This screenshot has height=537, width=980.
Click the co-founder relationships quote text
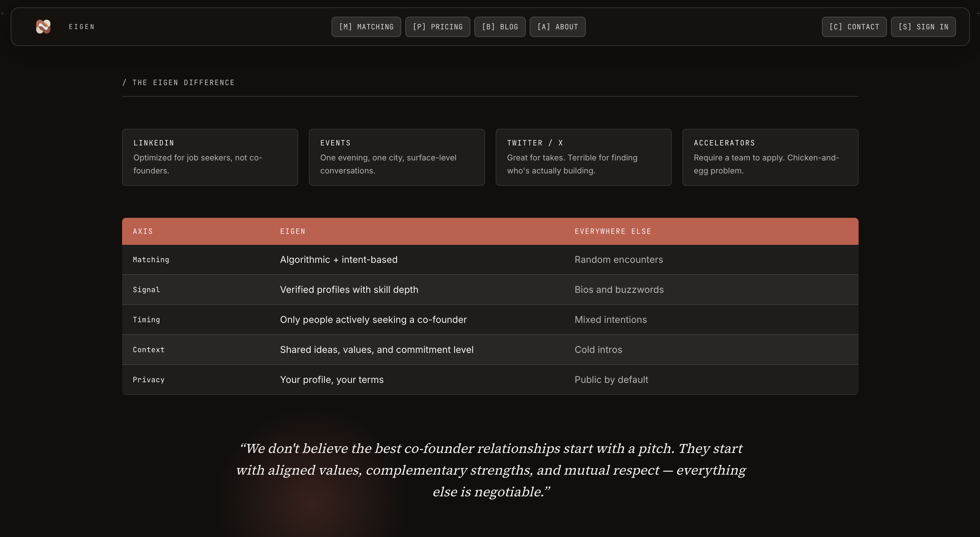(490, 470)
